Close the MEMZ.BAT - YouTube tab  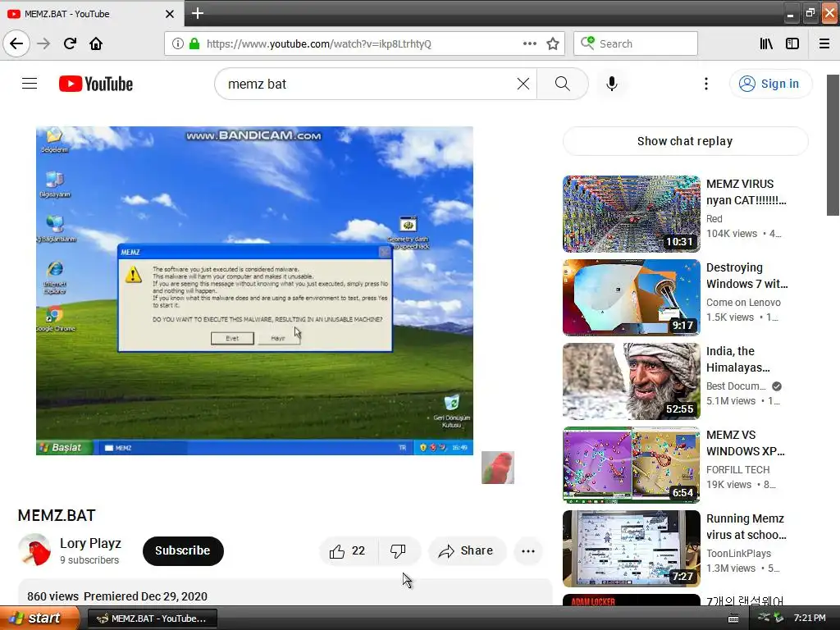[169, 14]
